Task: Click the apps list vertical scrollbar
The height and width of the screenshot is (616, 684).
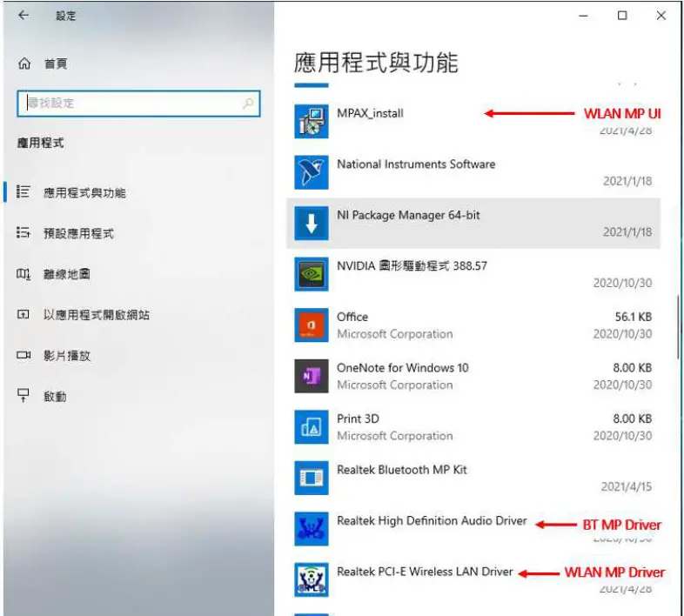Action: click(x=678, y=327)
